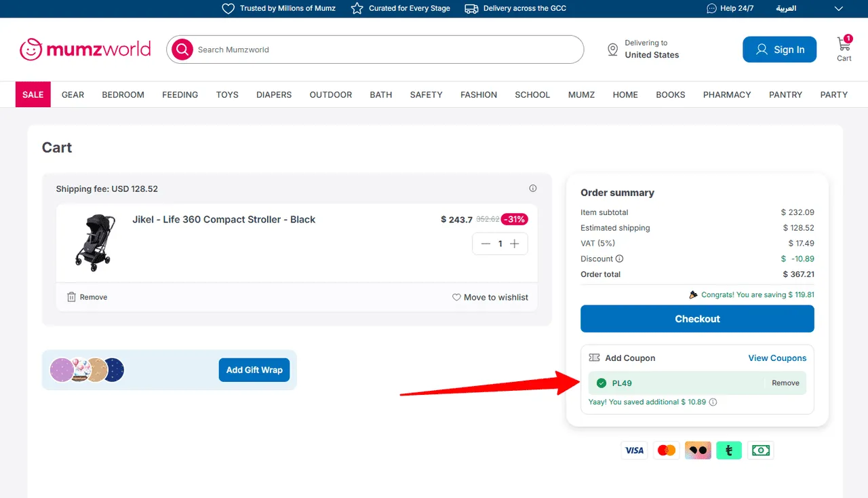Open the MUMZ menu

click(x=582, y=94)
